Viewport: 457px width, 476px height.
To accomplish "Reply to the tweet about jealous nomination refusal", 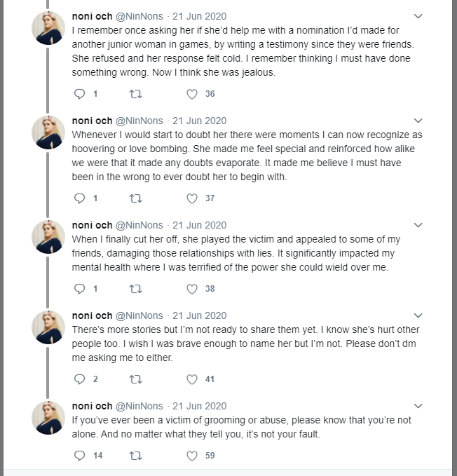I will [x=79, y=94].
